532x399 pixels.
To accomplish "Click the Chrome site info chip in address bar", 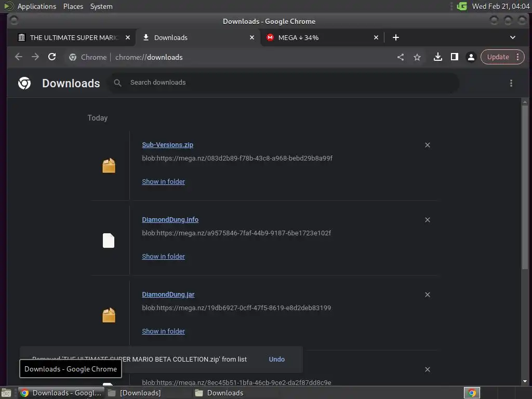I will (x=88, y=57).
